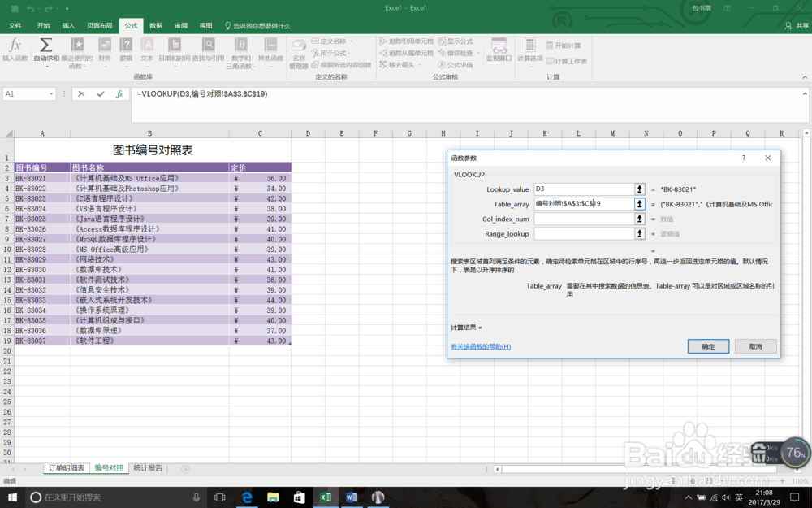The image size is (812, 508).
Task: Click the AutoSum (自动求和) sigma icon
Action: 46,45
